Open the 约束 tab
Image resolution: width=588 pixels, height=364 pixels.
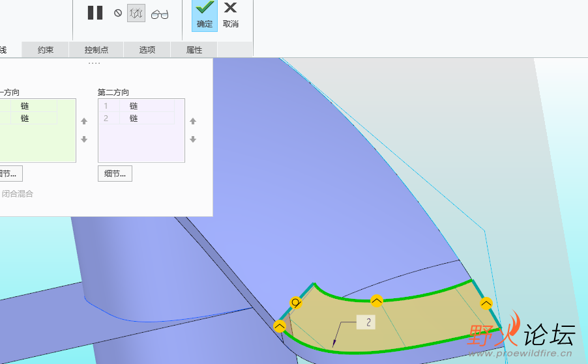[x=46, y=49]
